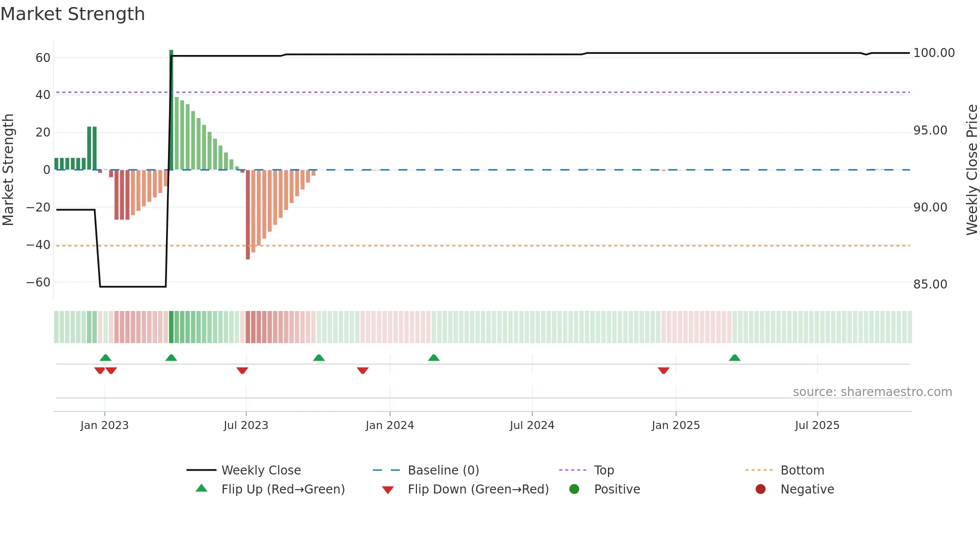The width and height of the screenshot is (980, 551).
Task: Toggle the Bottom legend entry
Action: [784, 470]
